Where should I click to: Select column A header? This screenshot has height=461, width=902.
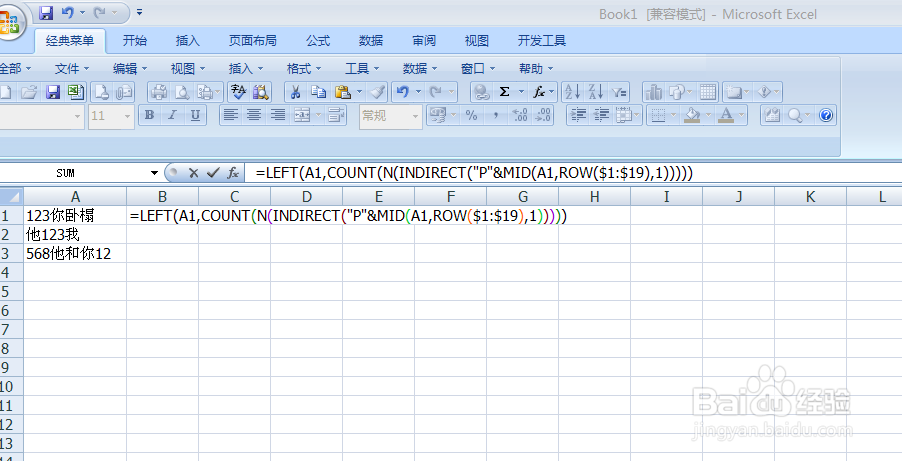(75, 197)
